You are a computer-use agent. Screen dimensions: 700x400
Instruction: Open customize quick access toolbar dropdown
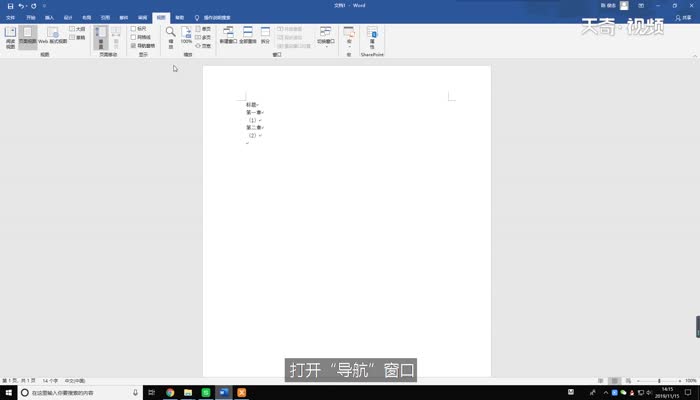(x=44, y=6)
